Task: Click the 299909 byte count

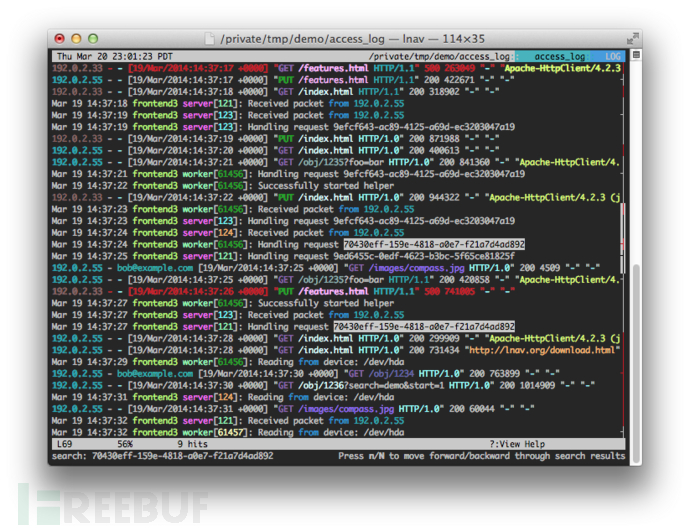Action: point(444,338)
